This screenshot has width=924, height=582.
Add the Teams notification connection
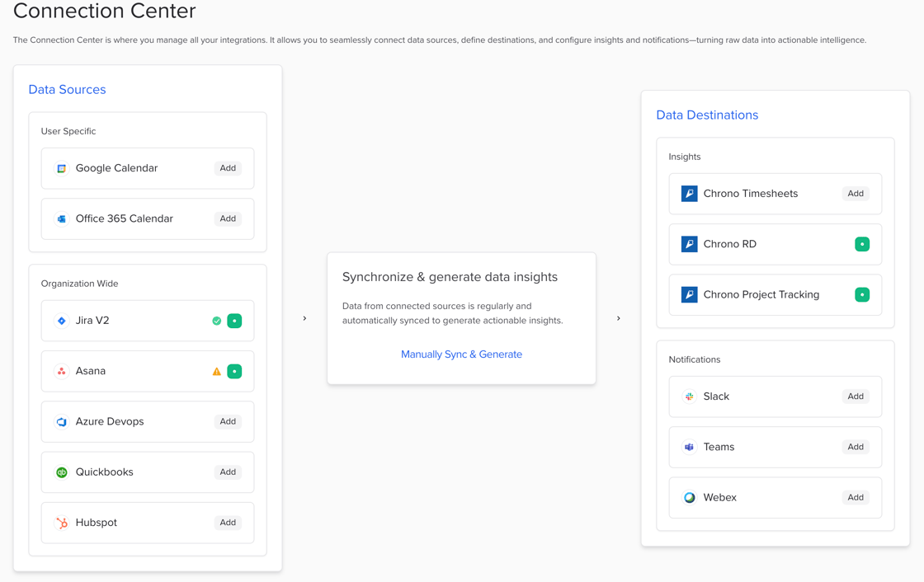point(856,447)
